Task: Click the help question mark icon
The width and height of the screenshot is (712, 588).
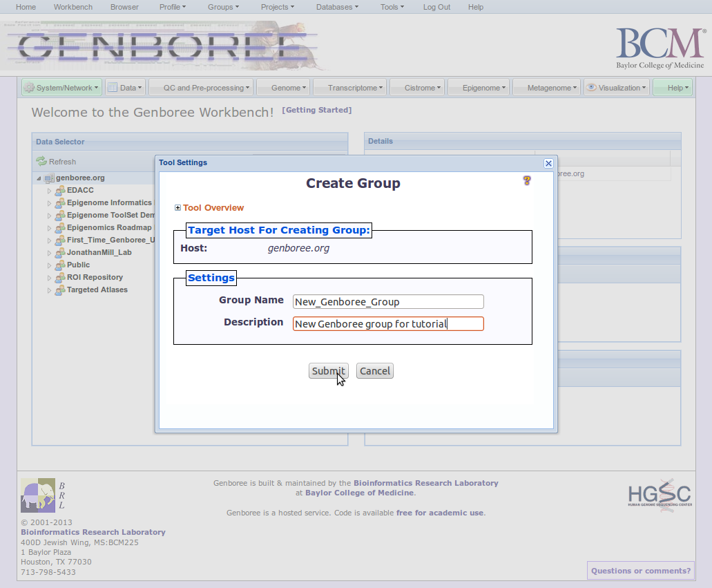Action: click(527, 180)
